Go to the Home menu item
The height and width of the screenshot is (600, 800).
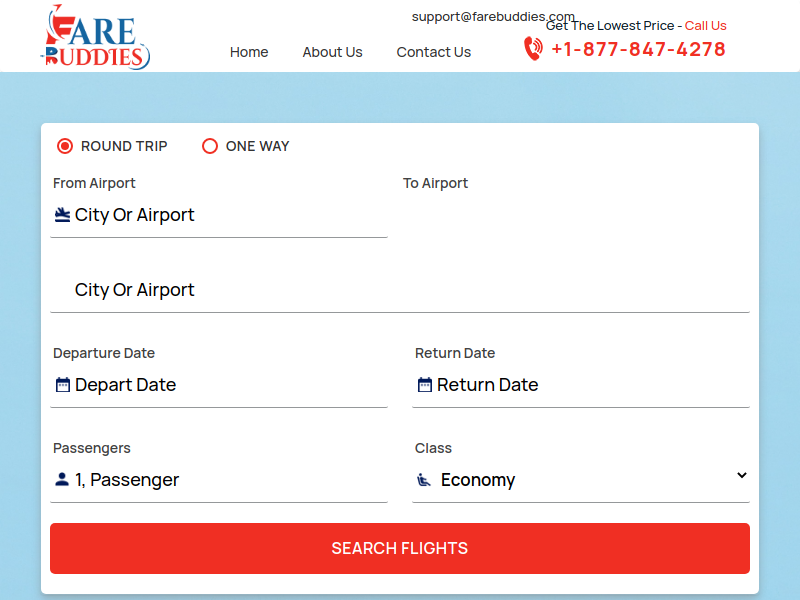coord(249,52)
